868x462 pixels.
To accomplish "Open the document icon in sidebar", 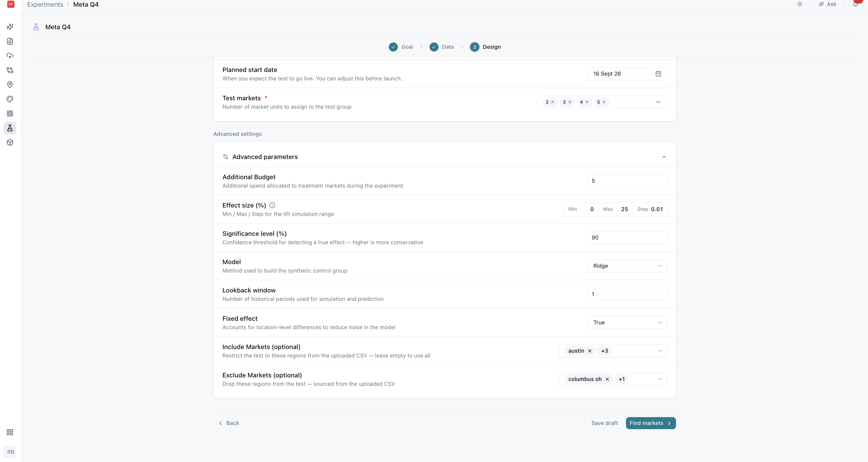I will pos(10,41).
